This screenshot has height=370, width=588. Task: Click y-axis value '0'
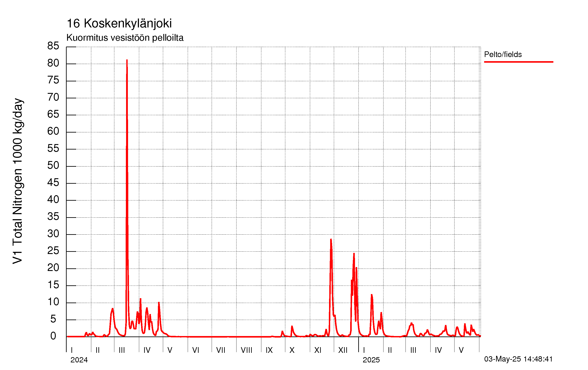53,336
